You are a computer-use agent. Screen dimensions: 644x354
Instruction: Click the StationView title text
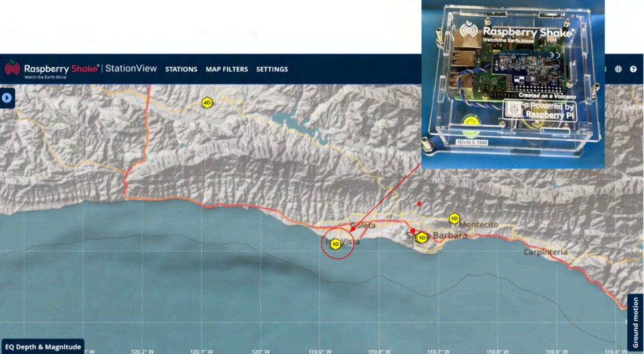(131, 69)
